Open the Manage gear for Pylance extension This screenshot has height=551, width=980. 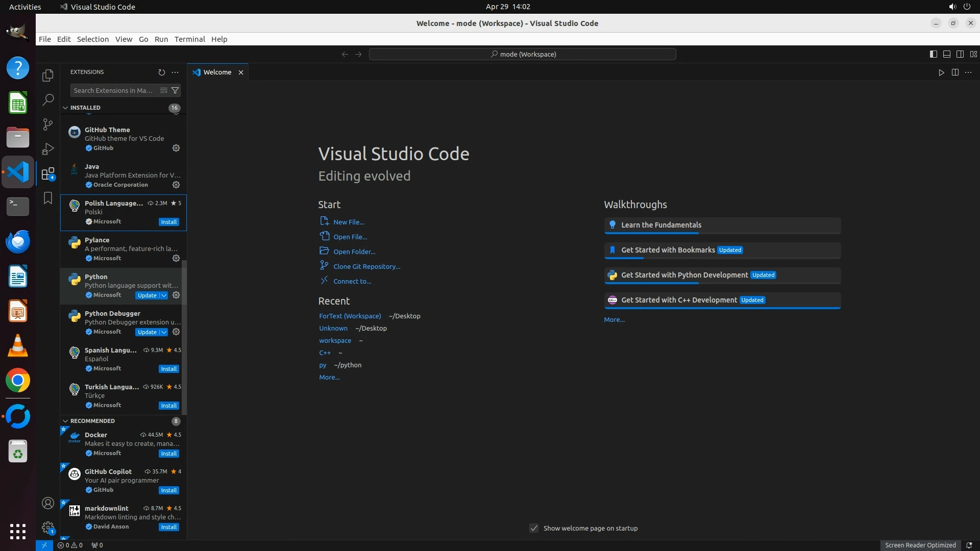pyautogui.click(x=176, y=258)
